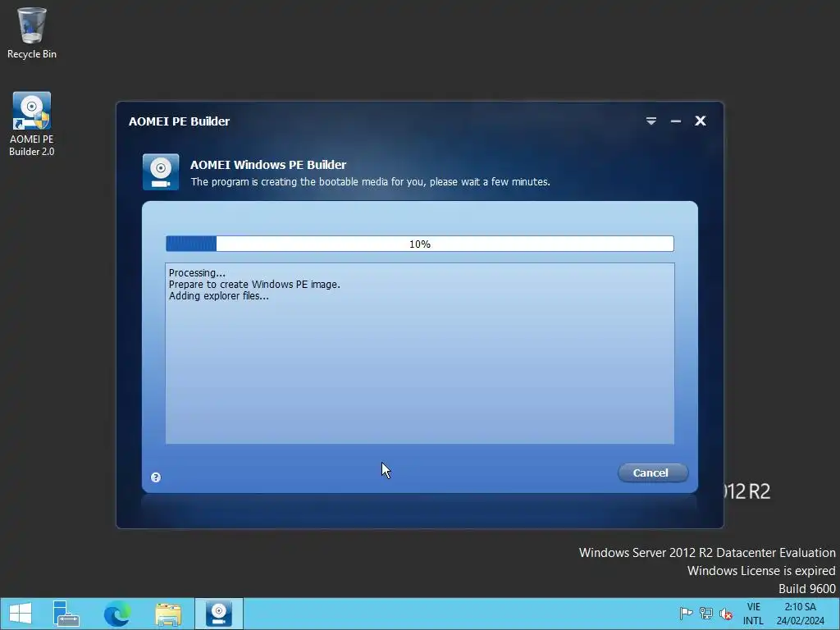The width and height of the screenshot is (840, 630).
Task: Open the Action Center flag tray icon
Action: point(686,614)
